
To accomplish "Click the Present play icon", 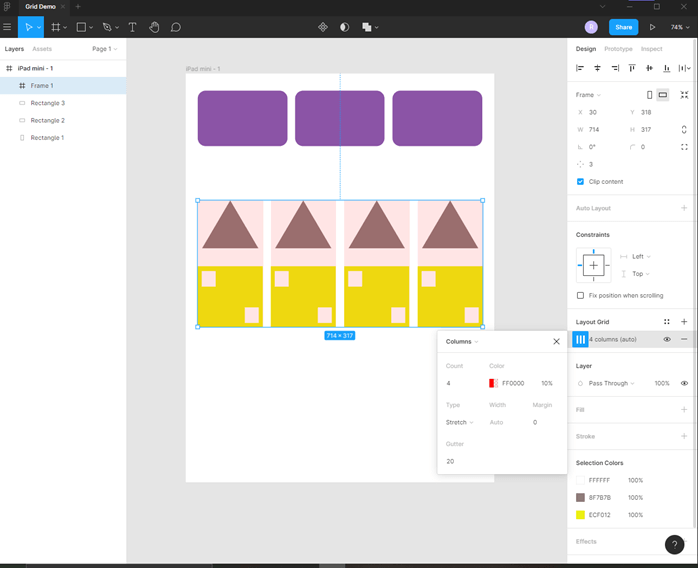I will (652, 27).
